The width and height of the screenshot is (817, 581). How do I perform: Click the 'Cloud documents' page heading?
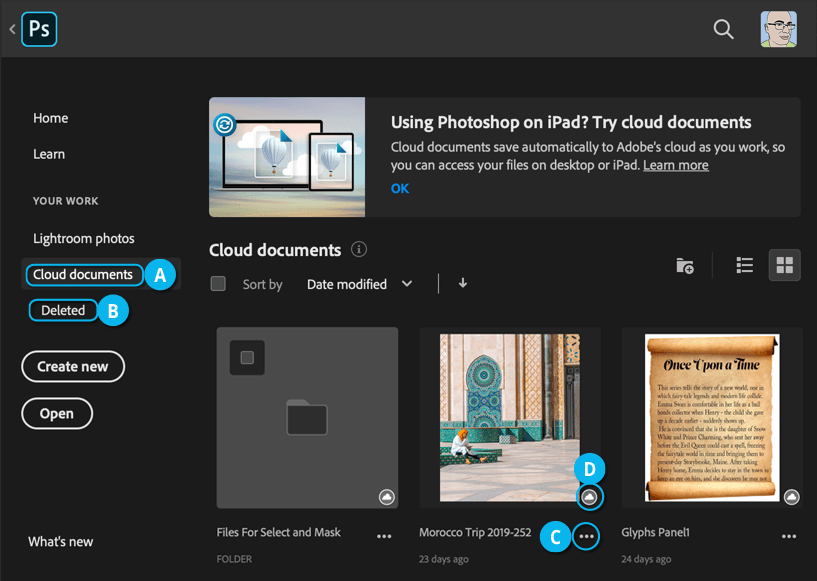coord(275,250)
